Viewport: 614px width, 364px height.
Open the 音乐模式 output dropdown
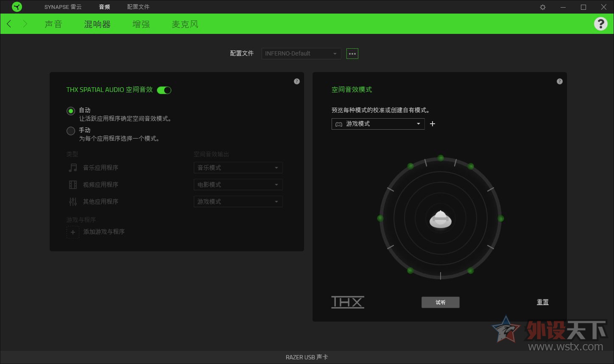click(238, 168)
